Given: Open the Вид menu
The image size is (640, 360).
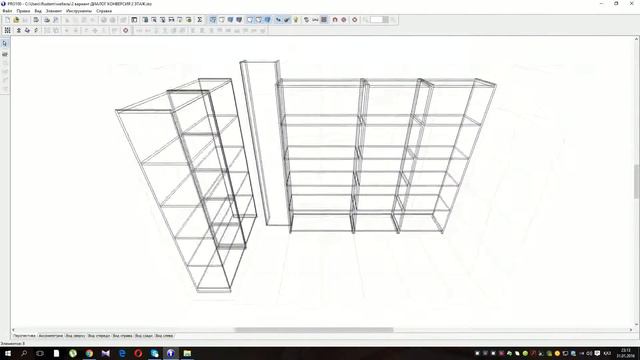Looking at the screenshot, I should click(38, 11).
